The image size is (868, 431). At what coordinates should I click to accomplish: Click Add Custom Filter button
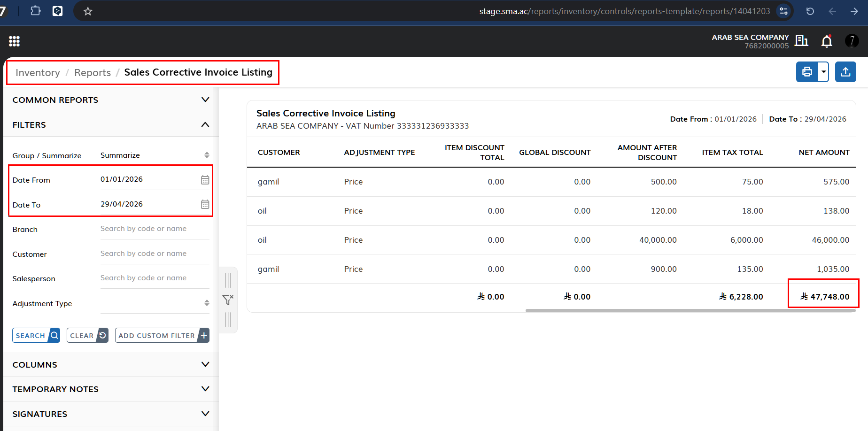162,335
